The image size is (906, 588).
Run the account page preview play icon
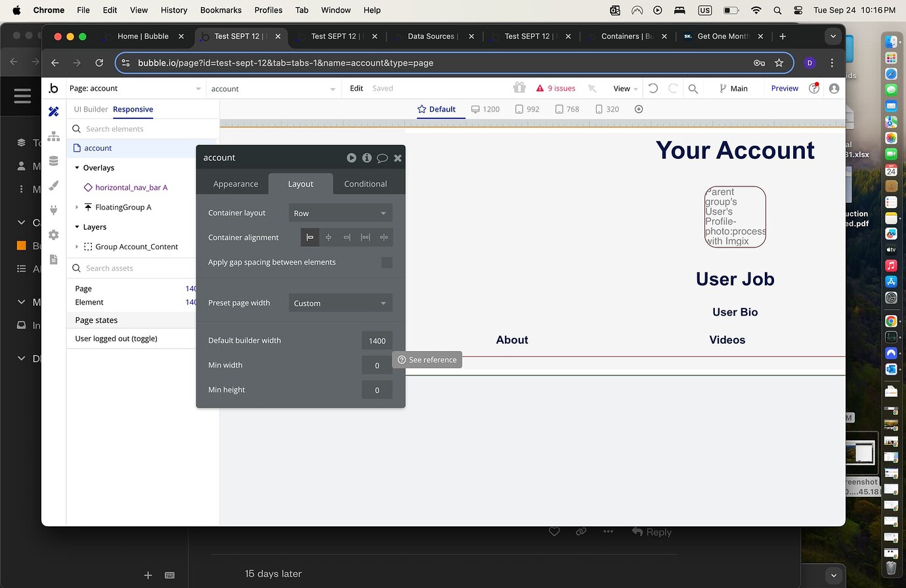pyautogui.click(x=351, y=157)
